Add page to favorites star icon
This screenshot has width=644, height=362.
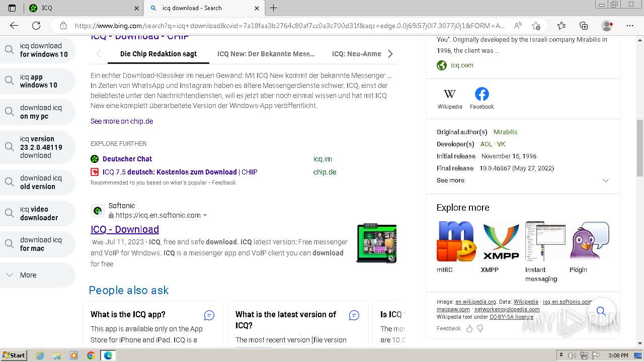tap(536, 26)
